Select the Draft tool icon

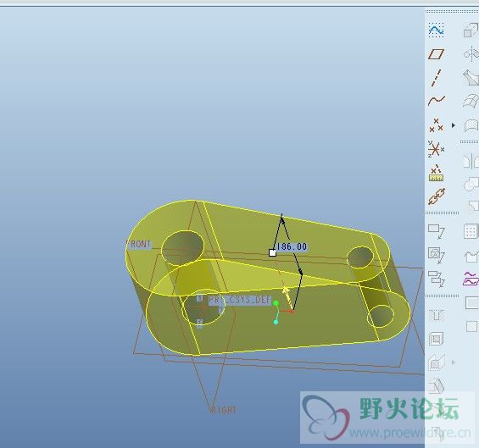[437, 385]
